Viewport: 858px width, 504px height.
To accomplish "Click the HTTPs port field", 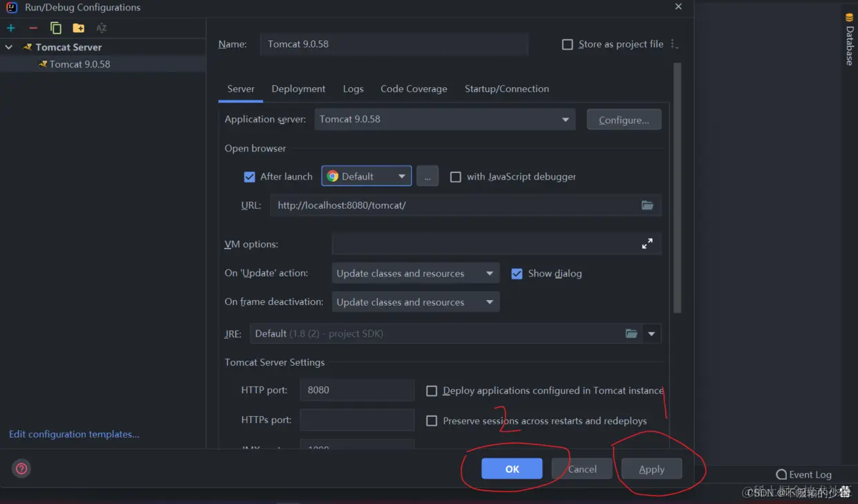I will pyautogui.click(x=357, y=420).
